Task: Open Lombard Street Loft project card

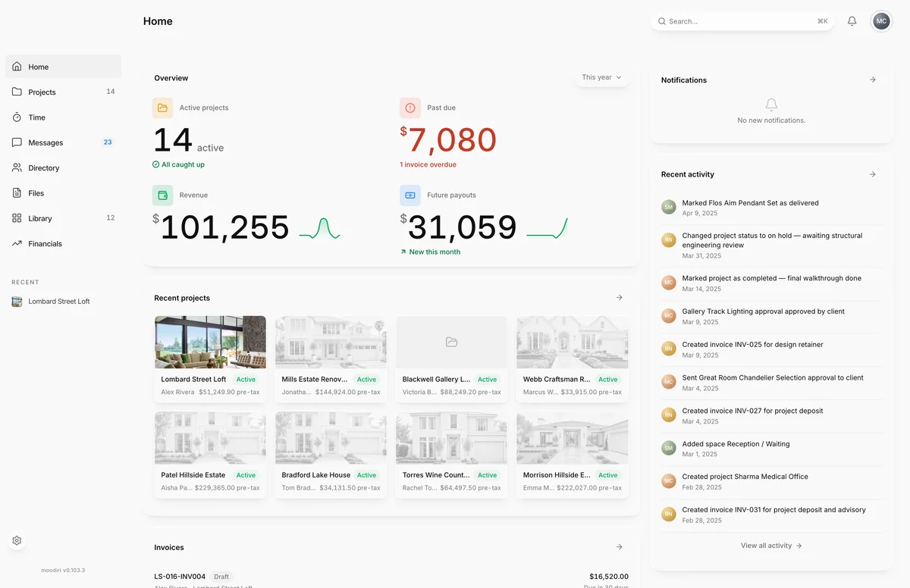Action: tap(210, 359)
